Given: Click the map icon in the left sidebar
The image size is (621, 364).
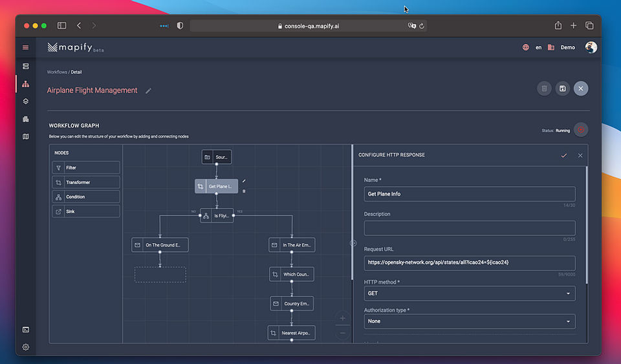Looking at the screenshot, I should (26, 136).
